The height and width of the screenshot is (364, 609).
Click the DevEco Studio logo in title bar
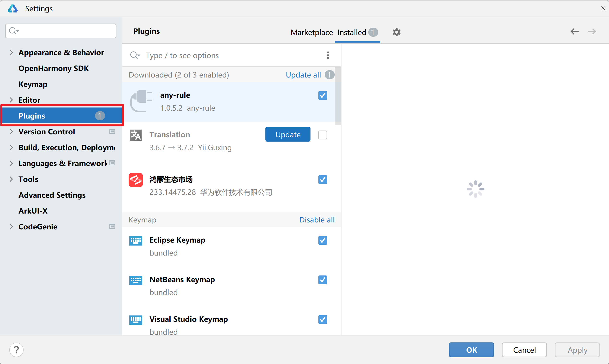coord(13,8)
